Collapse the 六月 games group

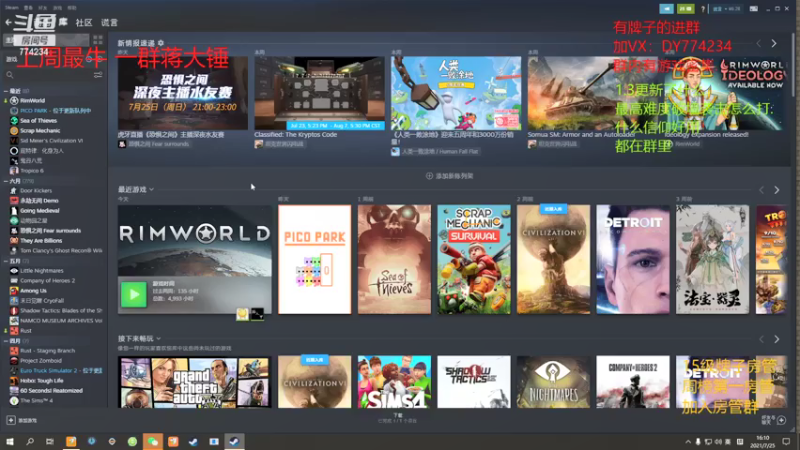point(6,181)
